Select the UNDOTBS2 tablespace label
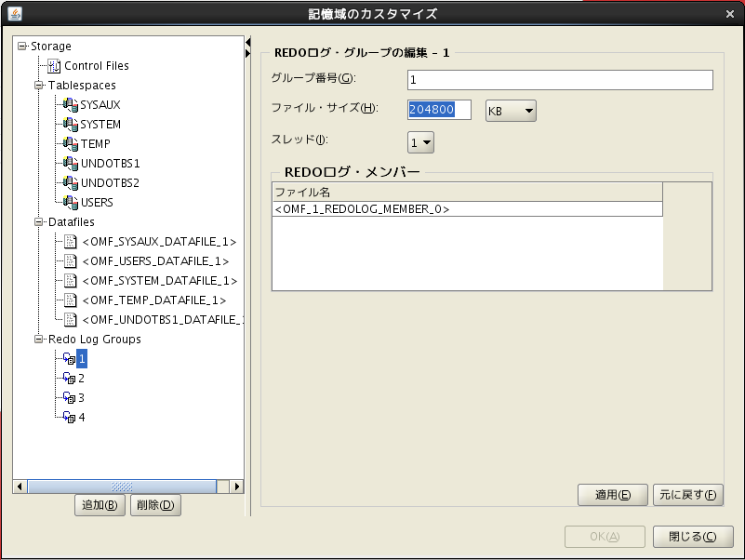Viewport: 745px width, 560px height. tap(110, 182)
